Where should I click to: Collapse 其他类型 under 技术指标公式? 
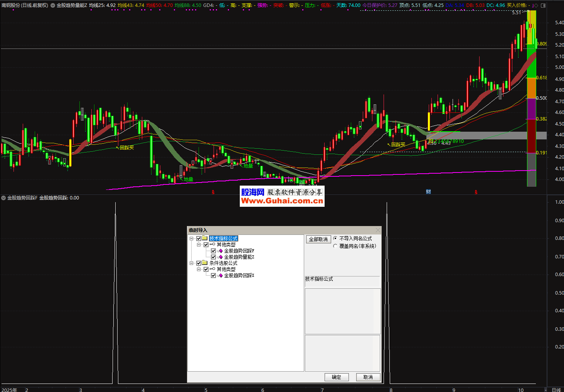(x=199, y=245)
